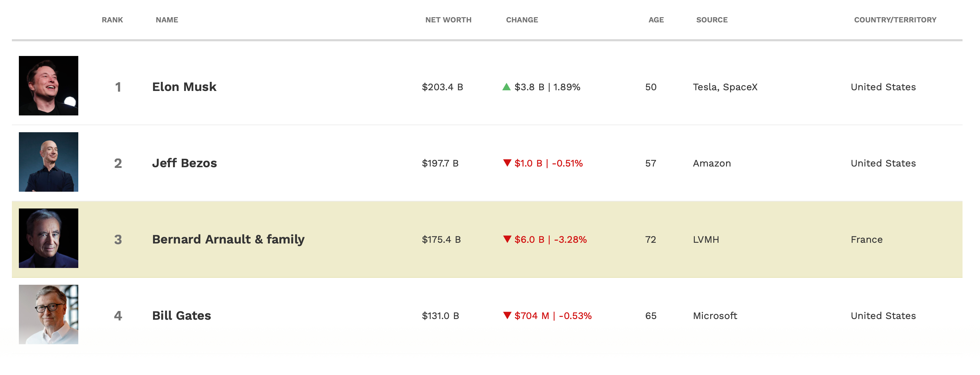Sort by the NAME column header
This screenshot has width=980, height=375.
click(x=167, y=20)
